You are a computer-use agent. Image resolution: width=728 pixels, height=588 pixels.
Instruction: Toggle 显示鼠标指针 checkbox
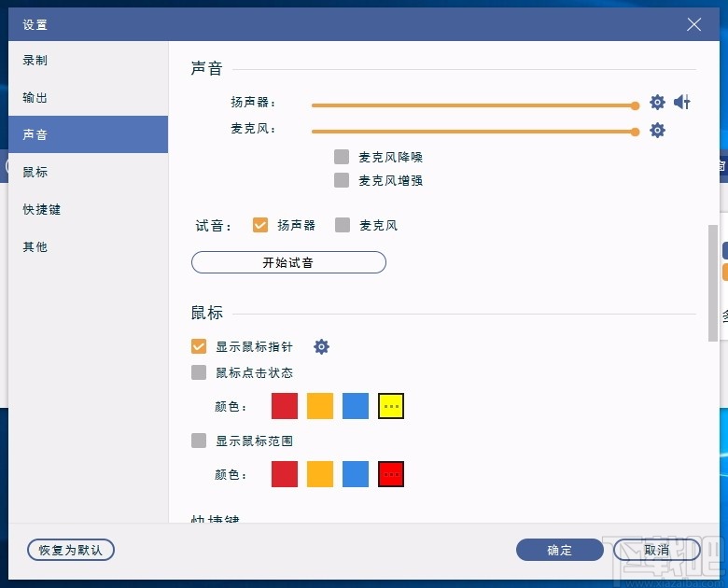(x=199, y=346)
